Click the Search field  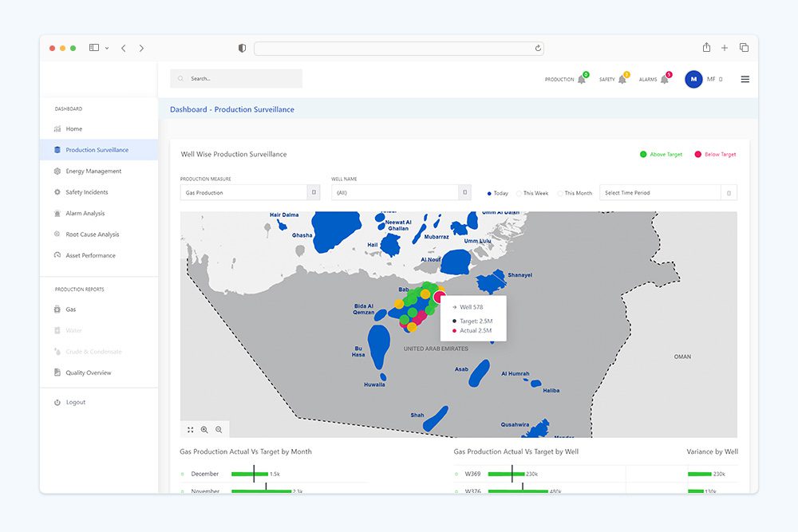(x=236, y=78)
